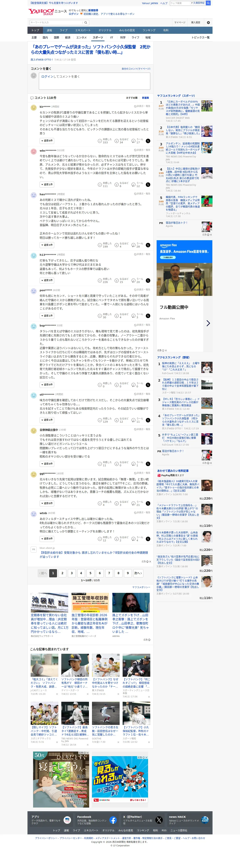The width and height of the screenshot is (240, 868).
Task: Expand 返信0件 replies under wtnb comment
Action: [x=47, y=539]
